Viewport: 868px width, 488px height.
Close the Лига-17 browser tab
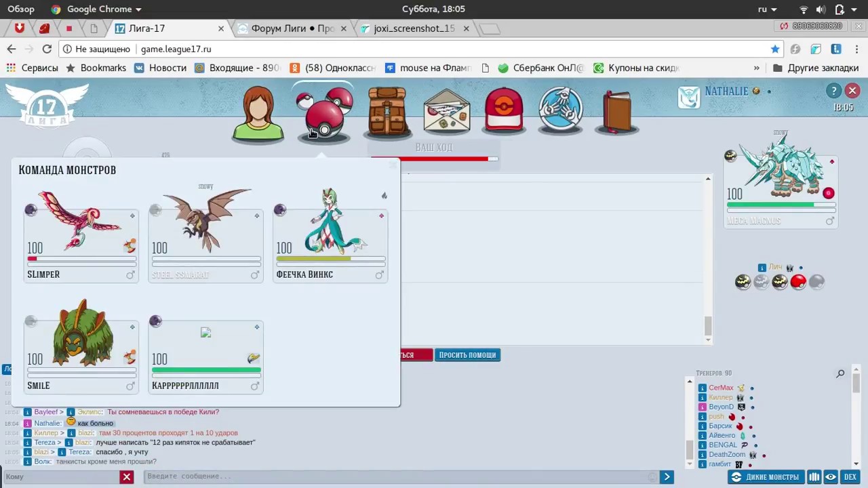tap(221, 28)
